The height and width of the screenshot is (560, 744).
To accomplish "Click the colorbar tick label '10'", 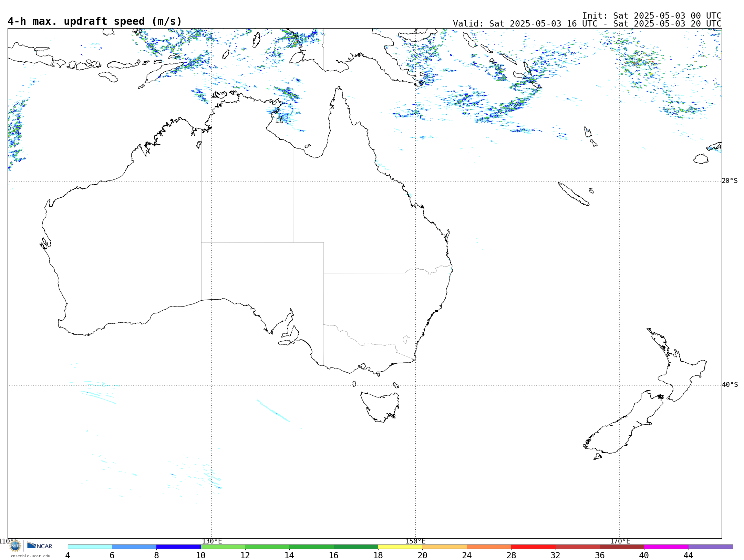I will click(x=201, y=556).
